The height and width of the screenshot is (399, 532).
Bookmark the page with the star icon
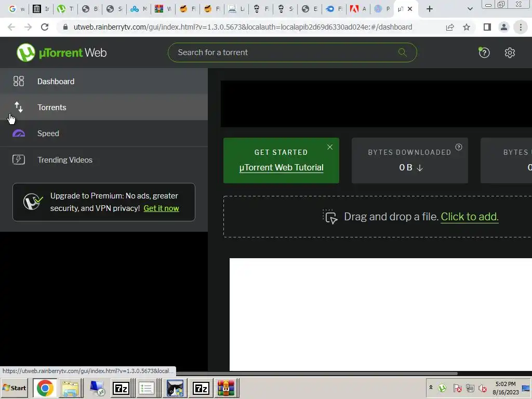[467, 27]
